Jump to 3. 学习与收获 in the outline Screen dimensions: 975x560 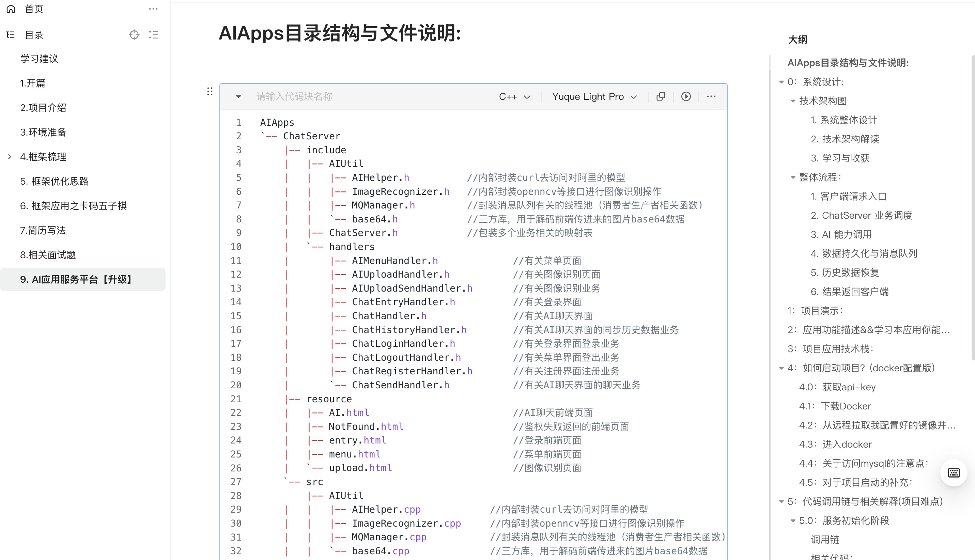click(x=840, y=158)
